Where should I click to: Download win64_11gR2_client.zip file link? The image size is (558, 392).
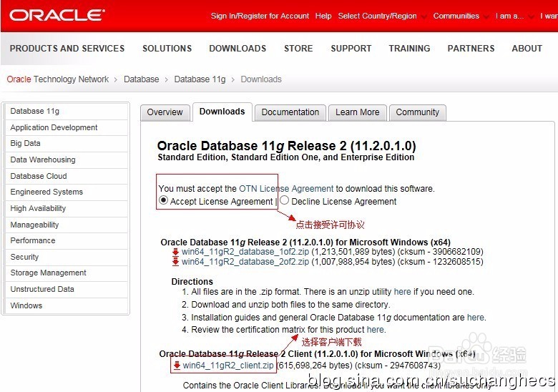click(228, 366)
